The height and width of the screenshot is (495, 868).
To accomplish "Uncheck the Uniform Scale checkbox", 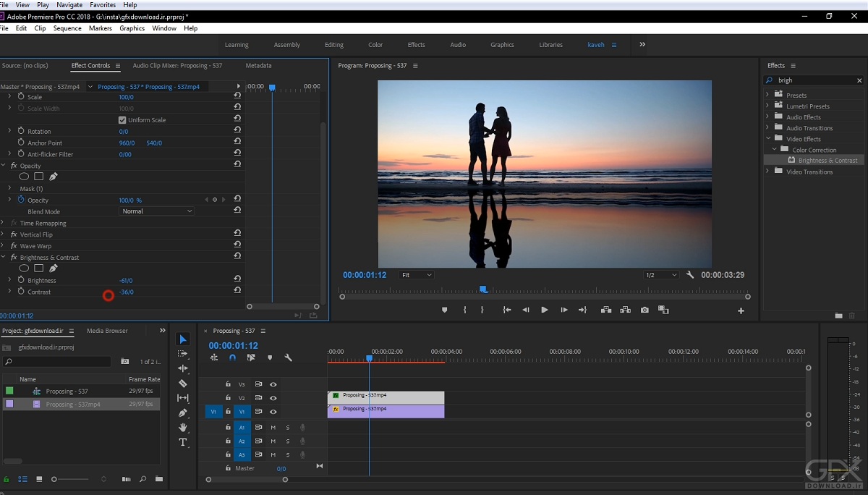I will point(122,120).
